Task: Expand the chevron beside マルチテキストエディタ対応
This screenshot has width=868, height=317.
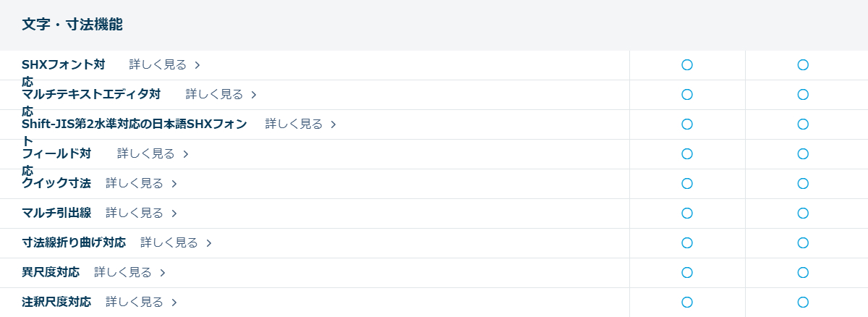Action: [254, 95]
